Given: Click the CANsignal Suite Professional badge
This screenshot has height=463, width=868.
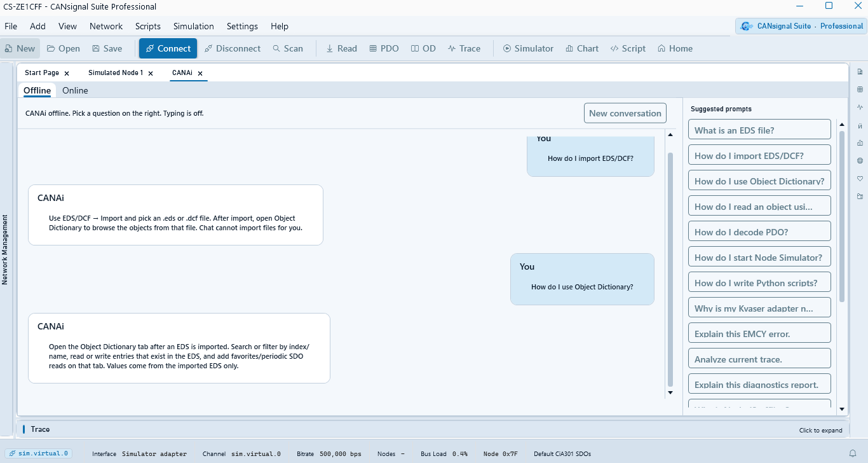Looking at the screenshot, I should 801,26.
